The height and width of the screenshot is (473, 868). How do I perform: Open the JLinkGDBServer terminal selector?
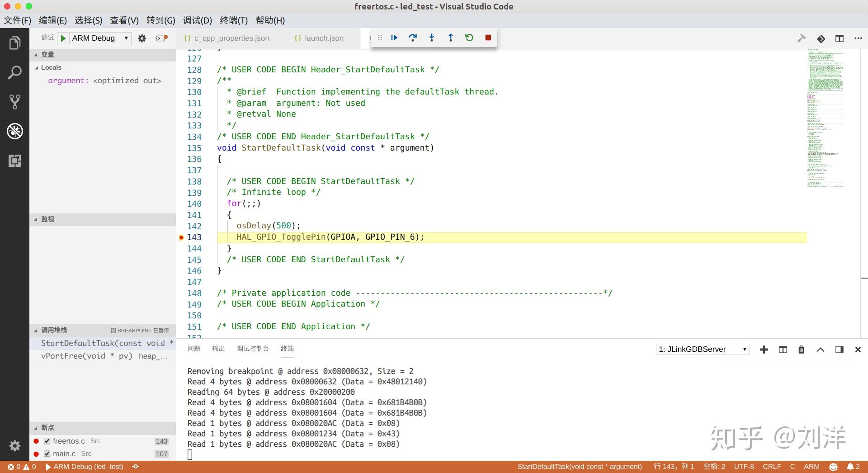[703, 350]
